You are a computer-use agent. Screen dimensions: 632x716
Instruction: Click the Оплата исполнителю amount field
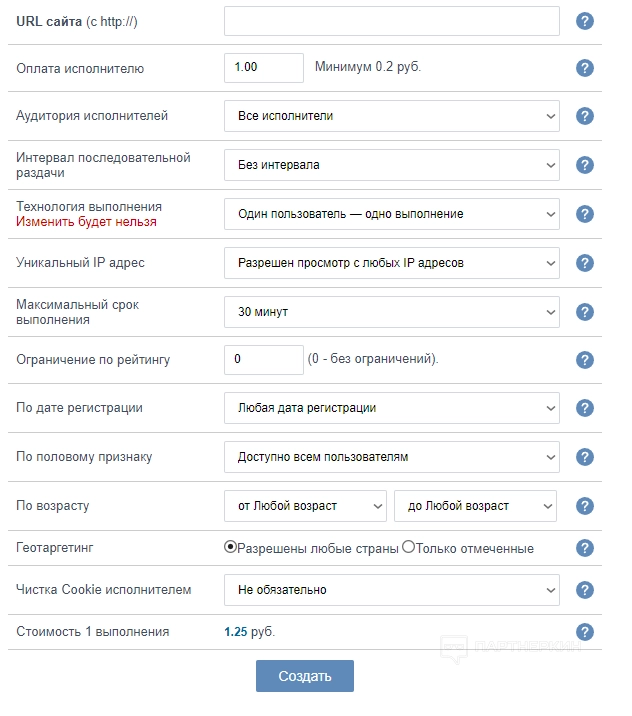click(x=263, y=68)
